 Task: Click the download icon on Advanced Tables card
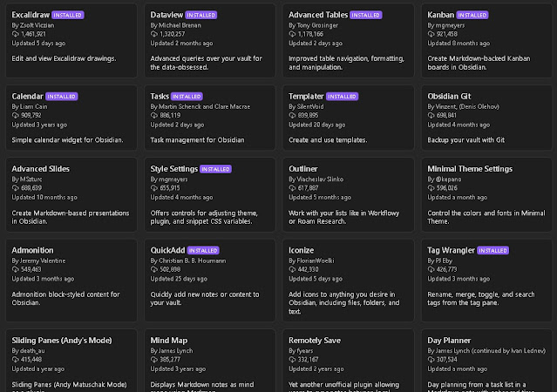click(x=292, y=34)
